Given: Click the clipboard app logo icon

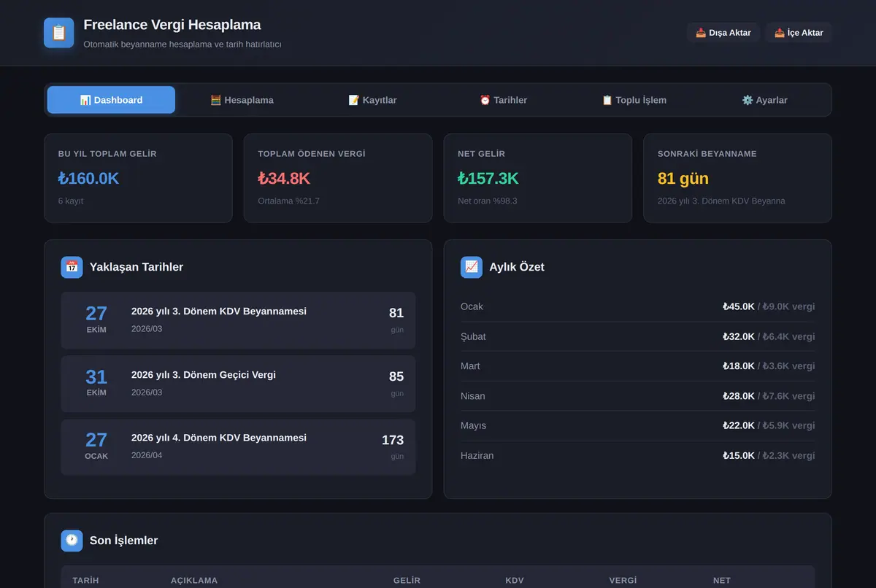Looking at the screenshot, I should click(58, 33).
